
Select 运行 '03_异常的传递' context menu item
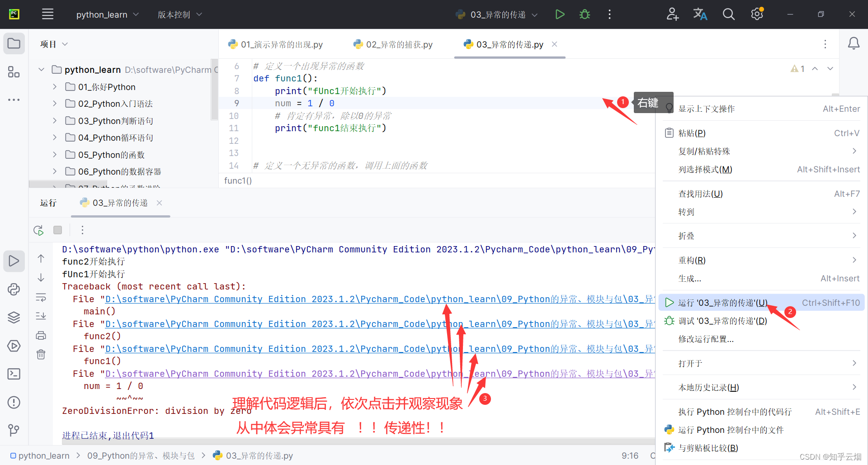[x=762, y=303]
